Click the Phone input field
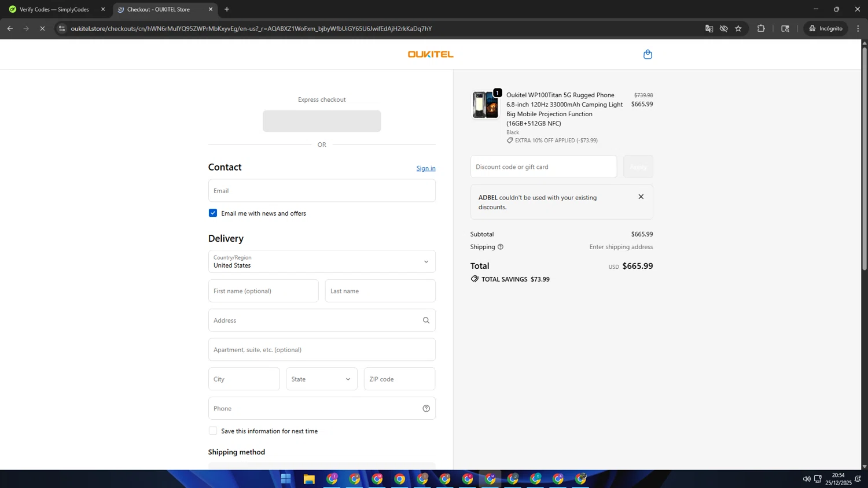This screenshot has width=868, height=488. 322,408
